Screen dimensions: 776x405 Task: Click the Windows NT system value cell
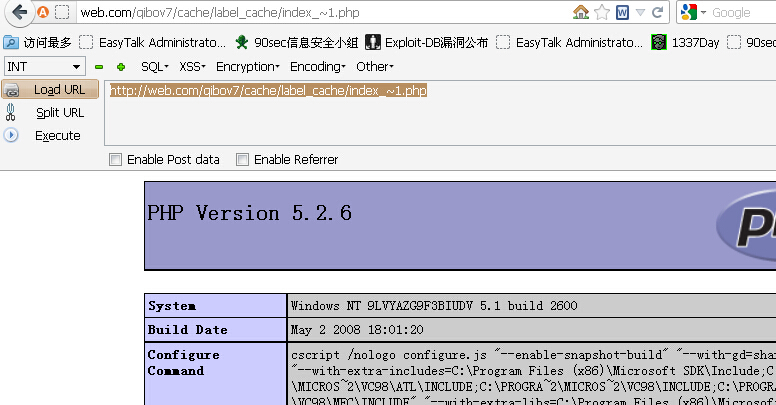point(532,305)
